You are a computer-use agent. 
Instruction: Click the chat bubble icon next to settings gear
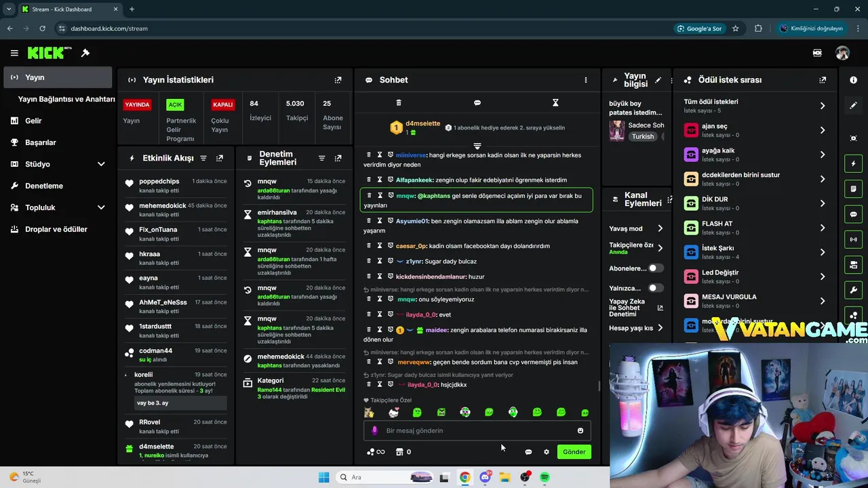pyautogui.click(x=528, y=452)
